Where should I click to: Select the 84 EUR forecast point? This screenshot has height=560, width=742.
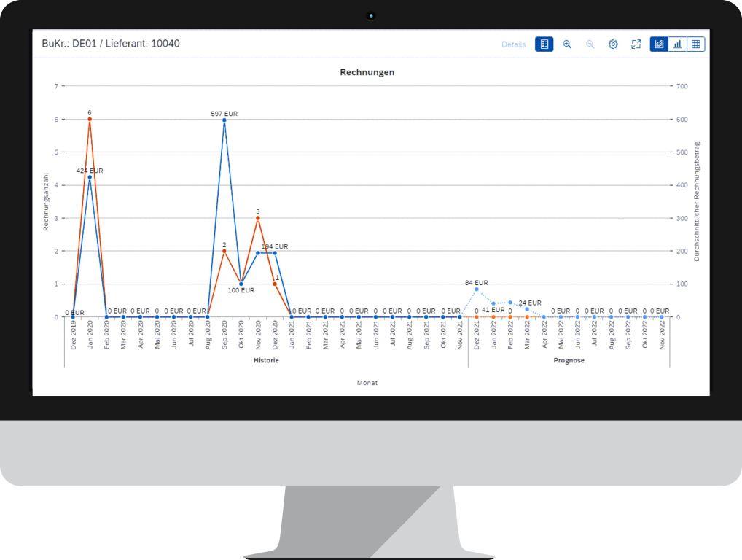477,289
